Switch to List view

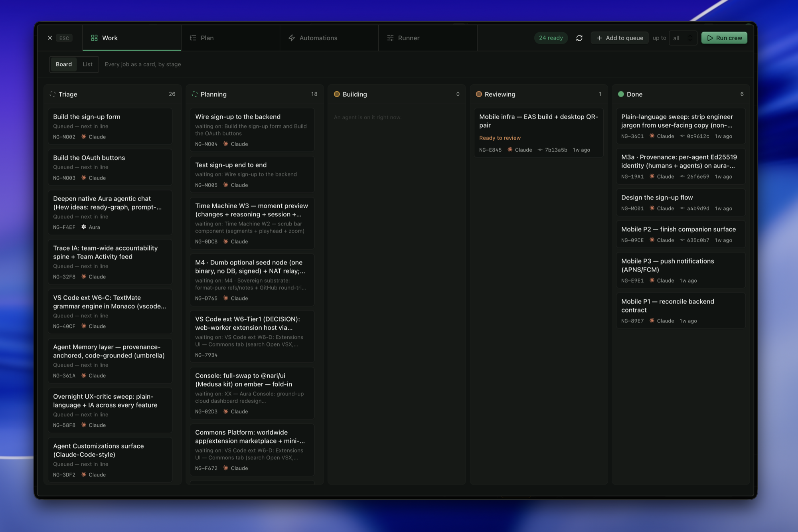click(87, 64)
